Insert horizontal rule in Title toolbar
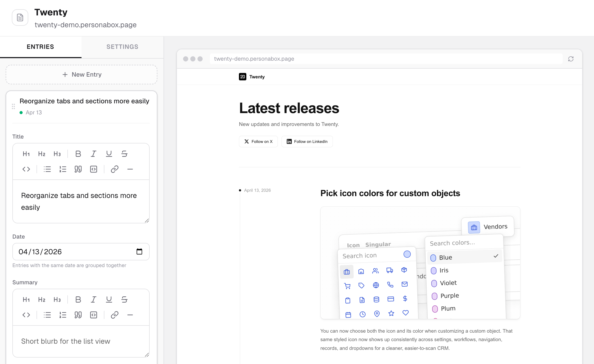Image resolution: width=594 pixels, height=364 pixels. click(130, 169)
